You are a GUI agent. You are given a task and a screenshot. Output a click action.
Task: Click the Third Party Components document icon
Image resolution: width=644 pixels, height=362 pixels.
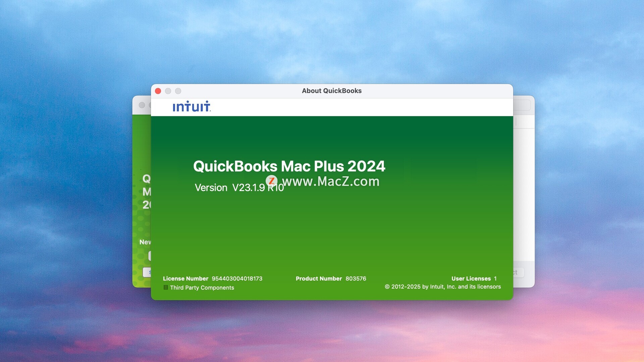[166, 287]
